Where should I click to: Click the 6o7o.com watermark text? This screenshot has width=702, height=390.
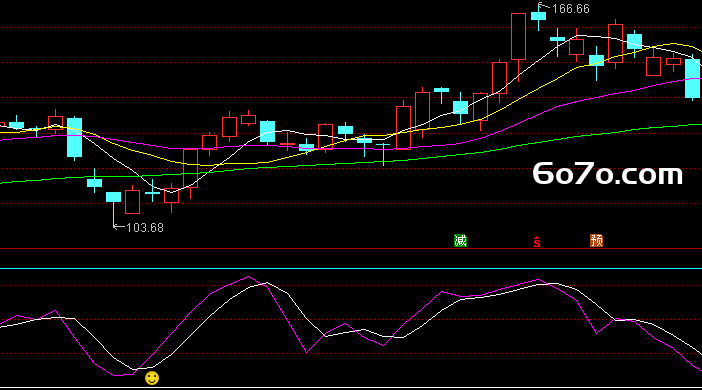click(x=608, y=174)
